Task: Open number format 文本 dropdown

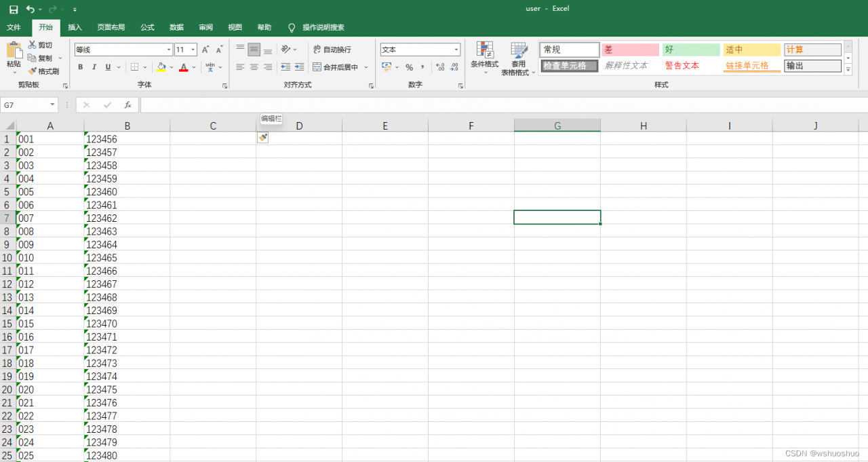Action: [456, 50]
